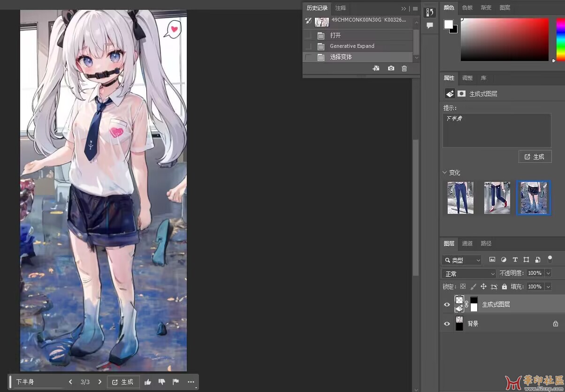Click the mask icon in Properties panel

(462, 93)
